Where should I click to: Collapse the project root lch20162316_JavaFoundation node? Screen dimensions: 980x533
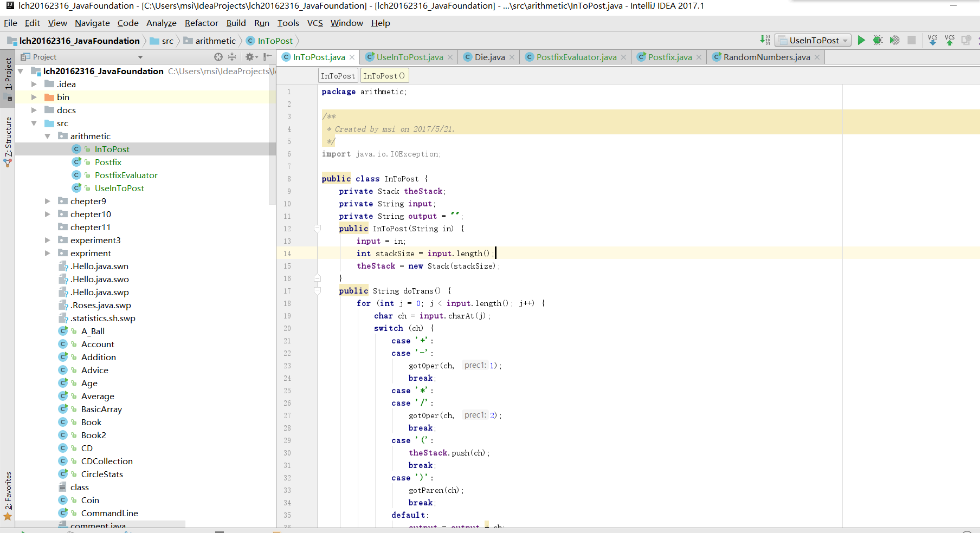click(21, 71)
